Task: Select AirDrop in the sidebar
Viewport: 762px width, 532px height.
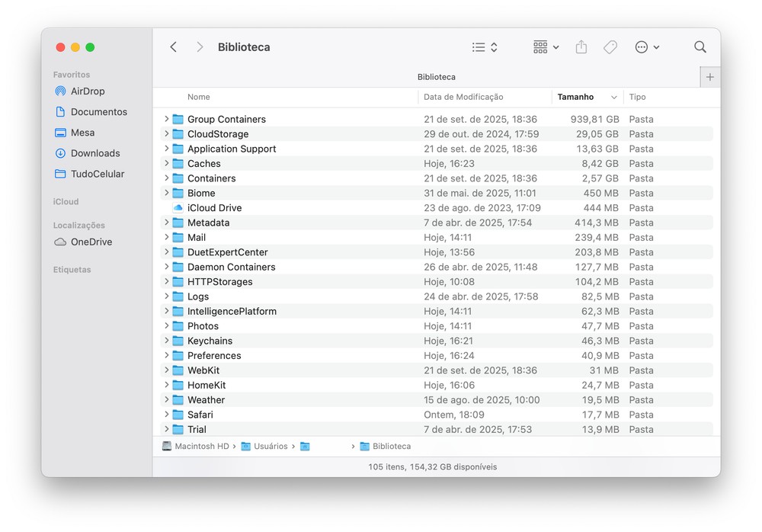Action: (88, 91)
